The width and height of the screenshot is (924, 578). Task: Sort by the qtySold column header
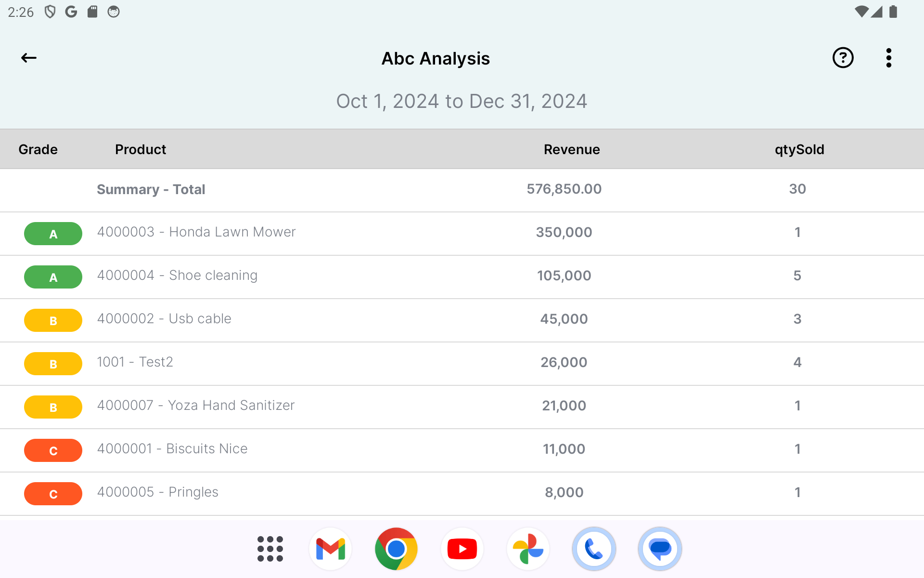[799, 149]
